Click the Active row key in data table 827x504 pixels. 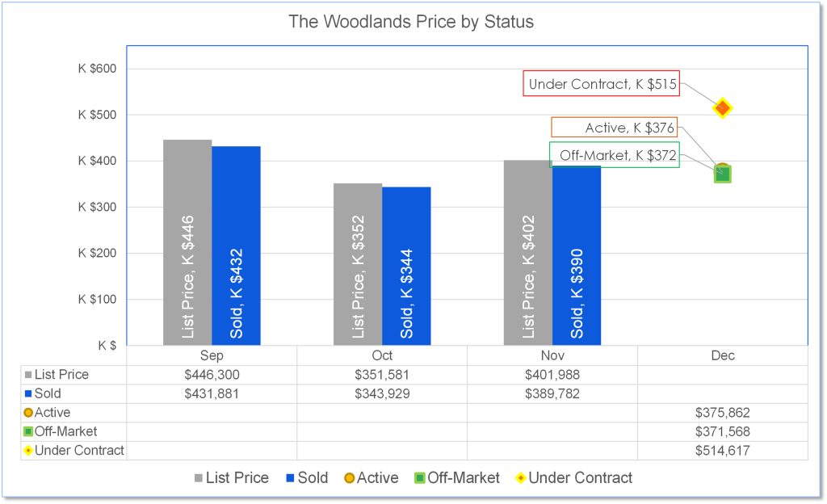click(47, 413)
